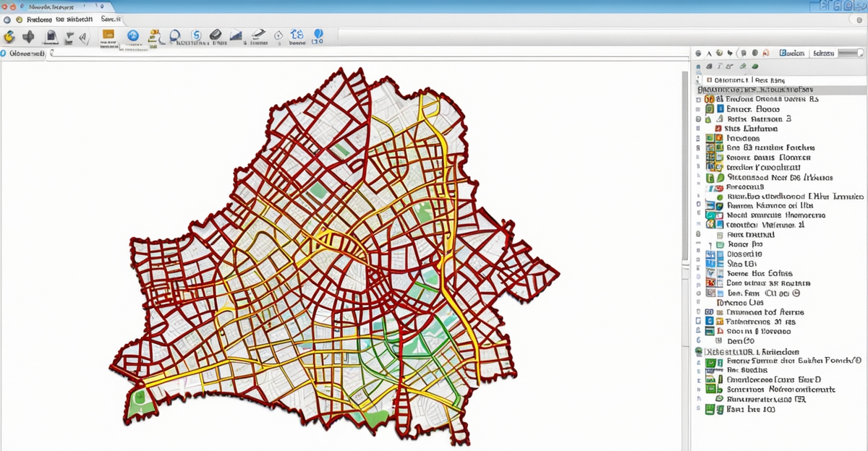Click the blue balloon marker icon
The width and height of the screenshot is (868, 451).
(x=318, y=35)
